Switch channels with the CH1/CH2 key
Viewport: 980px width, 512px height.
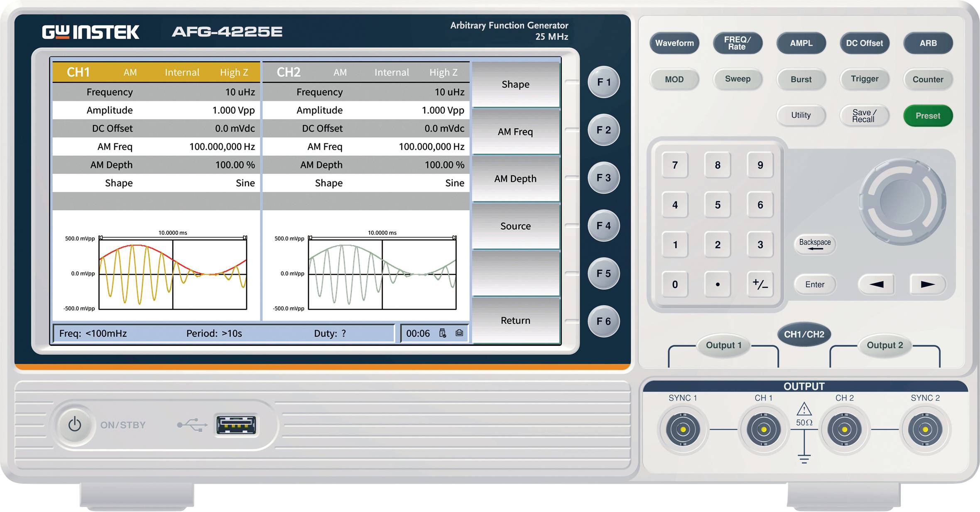(803, 335)
